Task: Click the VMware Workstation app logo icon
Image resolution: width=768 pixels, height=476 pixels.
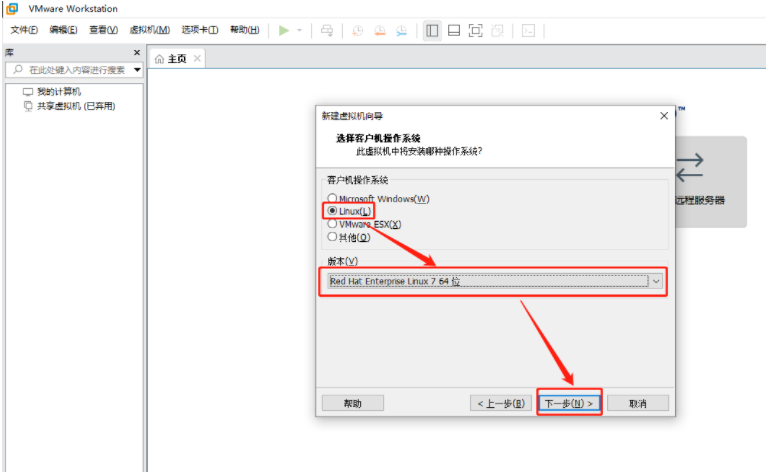Action: pos(12,8)
